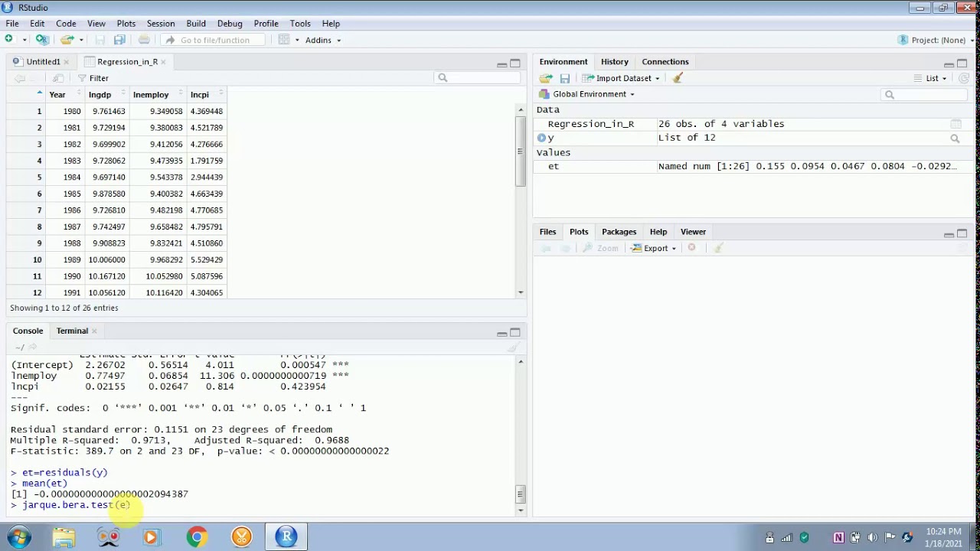View Regression_in_R as table grid icon
This screenshot has width=980, height=551.
click(x=955, y=124)
